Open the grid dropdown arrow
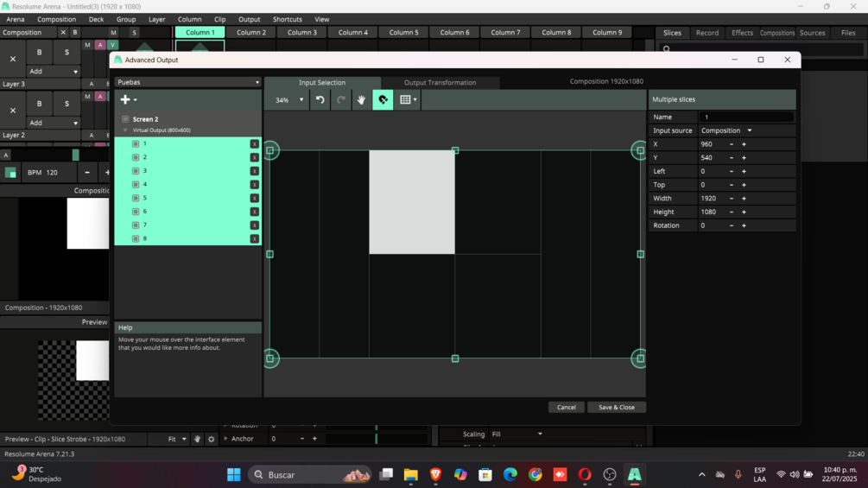The width and height of the screenshot is (868, 488). [415, 99]
